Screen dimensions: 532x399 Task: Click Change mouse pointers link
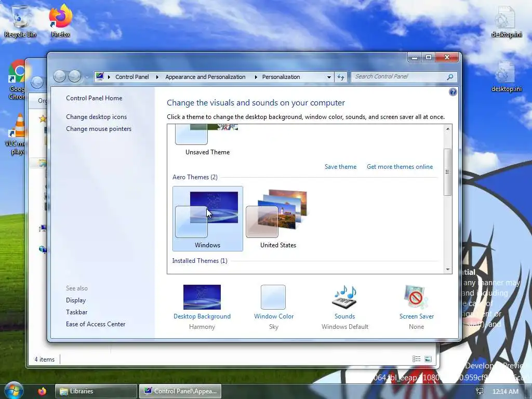[x=99, y=129]
